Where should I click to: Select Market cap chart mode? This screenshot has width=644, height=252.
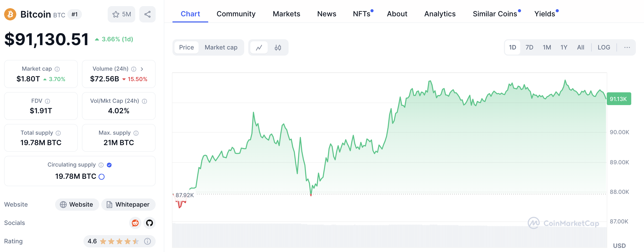(x=221, y=47)
